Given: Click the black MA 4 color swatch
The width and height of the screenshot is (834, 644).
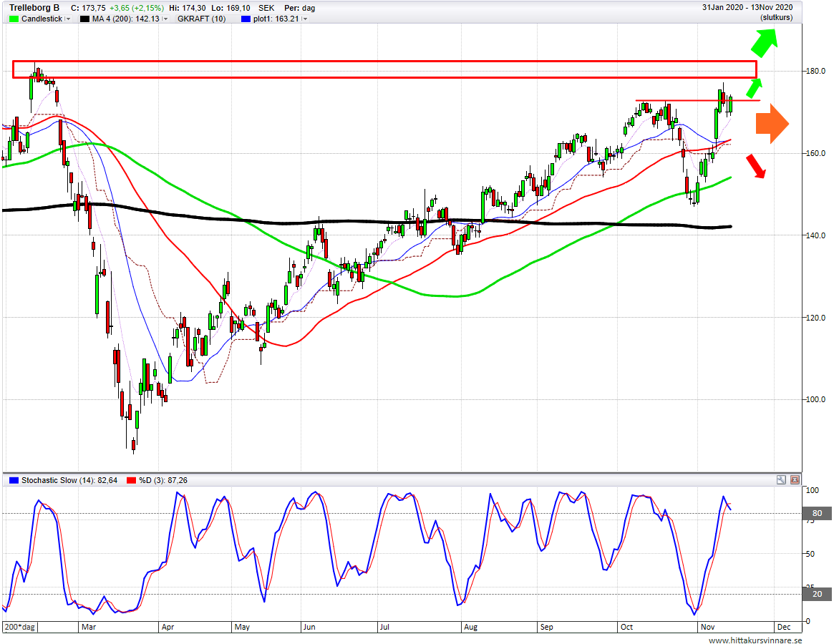Looking at the screenshot, I should coord(84,19).
